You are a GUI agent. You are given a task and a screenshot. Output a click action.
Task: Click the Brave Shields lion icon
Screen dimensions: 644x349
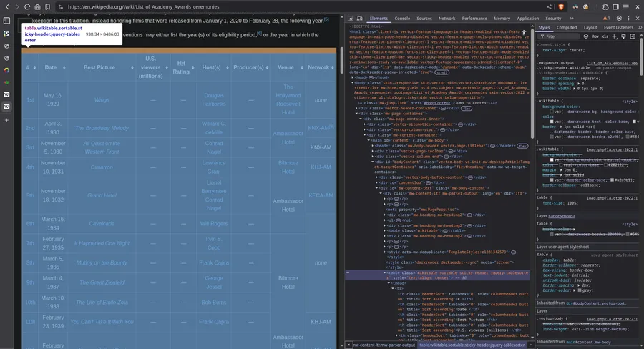pos(562,6)
